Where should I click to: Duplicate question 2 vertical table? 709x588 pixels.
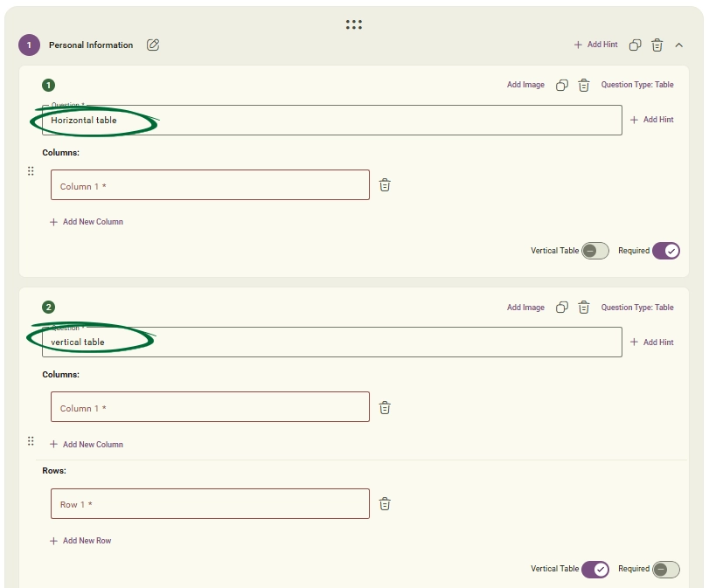561,308
